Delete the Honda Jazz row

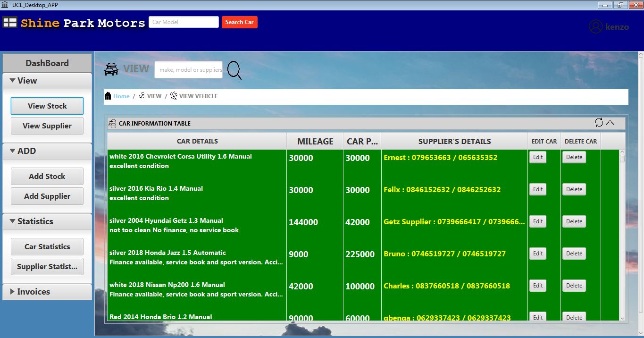pyautogui.click(x=574, y=253)
